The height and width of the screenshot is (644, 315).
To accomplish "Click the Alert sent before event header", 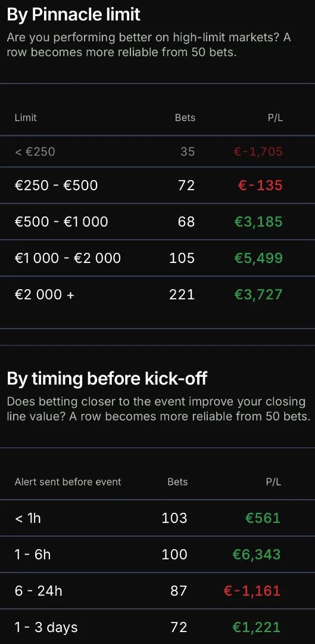I will [x=68, y=482].
